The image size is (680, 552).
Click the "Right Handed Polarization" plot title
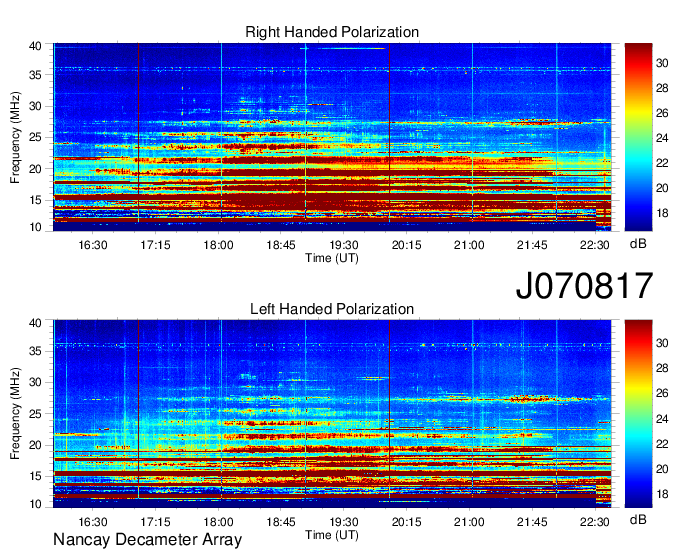[332, 32]
